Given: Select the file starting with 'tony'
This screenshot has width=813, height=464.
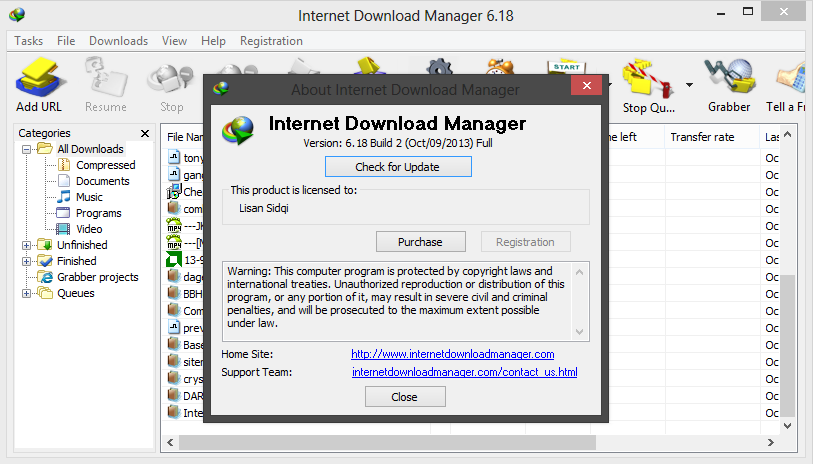Looking at the screenshot, I should tap(185, 158).
